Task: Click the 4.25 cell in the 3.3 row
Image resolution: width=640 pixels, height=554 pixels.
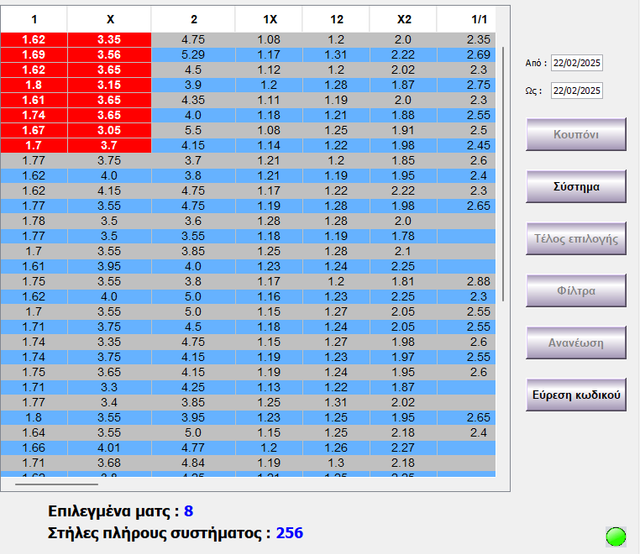Action: [193, 387]
